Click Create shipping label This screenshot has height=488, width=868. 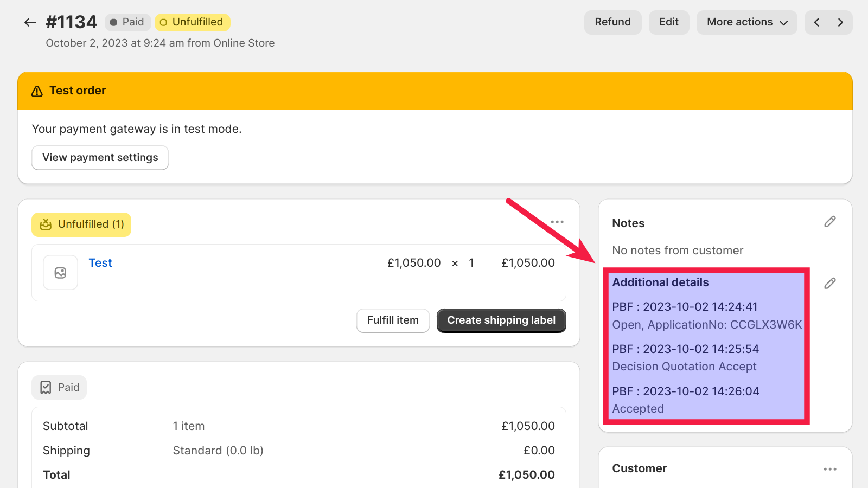tap(501, 320)
